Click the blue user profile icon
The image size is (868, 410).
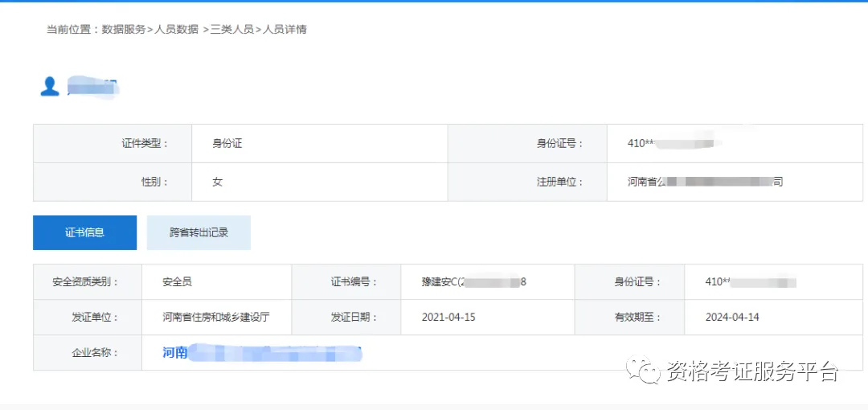click(50, 87)
